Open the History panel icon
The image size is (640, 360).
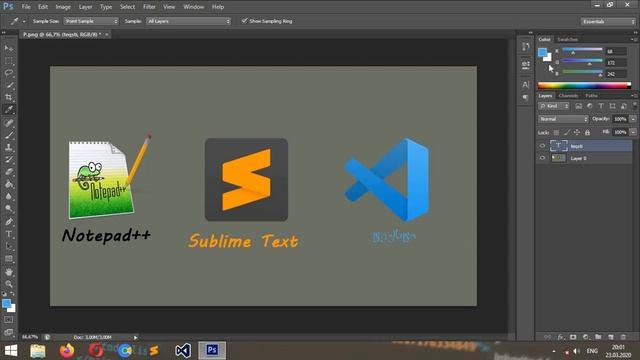(526, 47)
